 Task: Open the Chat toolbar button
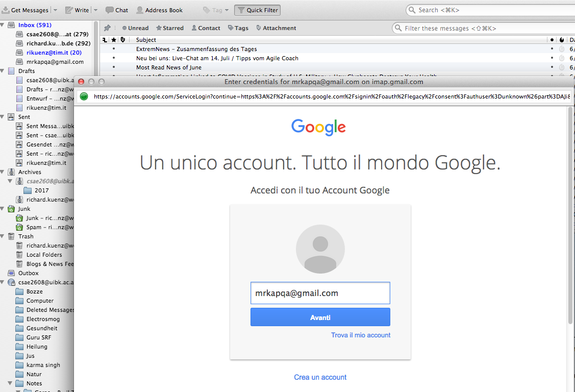(x=117, y=10)
